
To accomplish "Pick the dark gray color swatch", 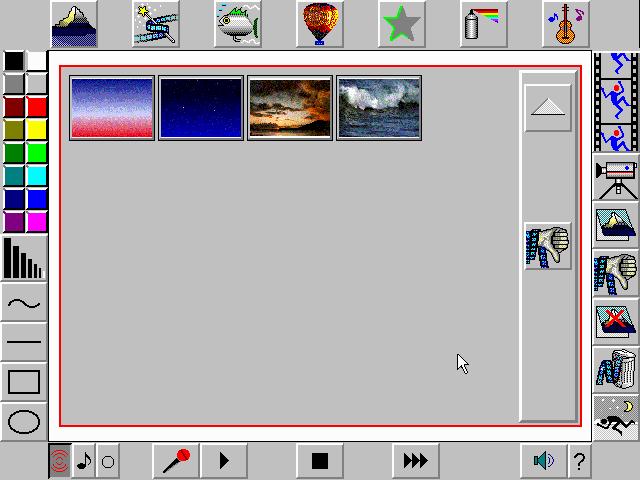I will [x=14, y=84].
